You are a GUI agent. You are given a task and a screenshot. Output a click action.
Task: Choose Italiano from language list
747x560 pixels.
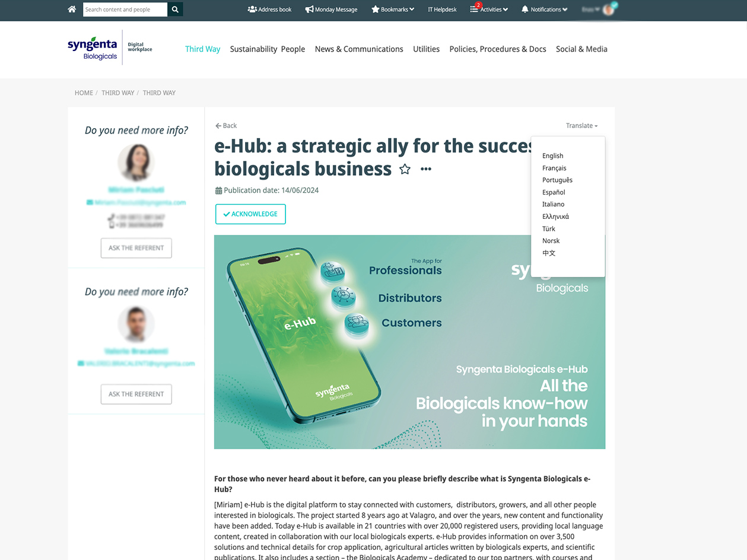coord(553,204)
